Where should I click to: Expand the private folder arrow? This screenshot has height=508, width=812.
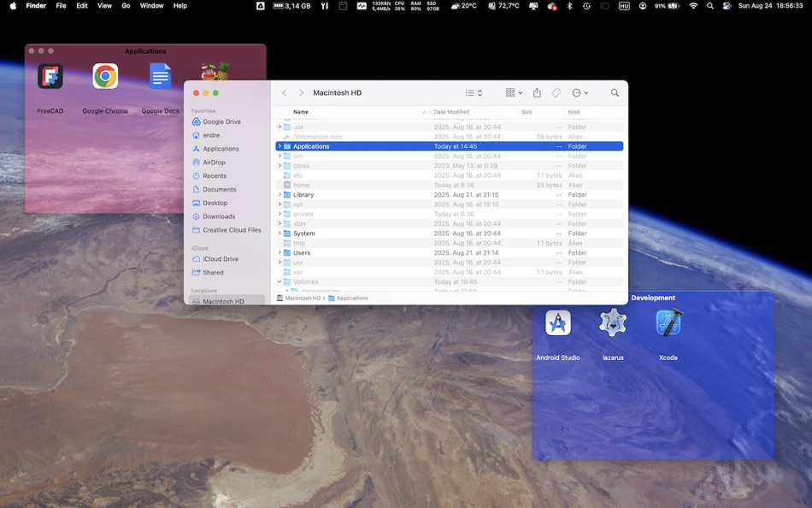pos(279,214)
